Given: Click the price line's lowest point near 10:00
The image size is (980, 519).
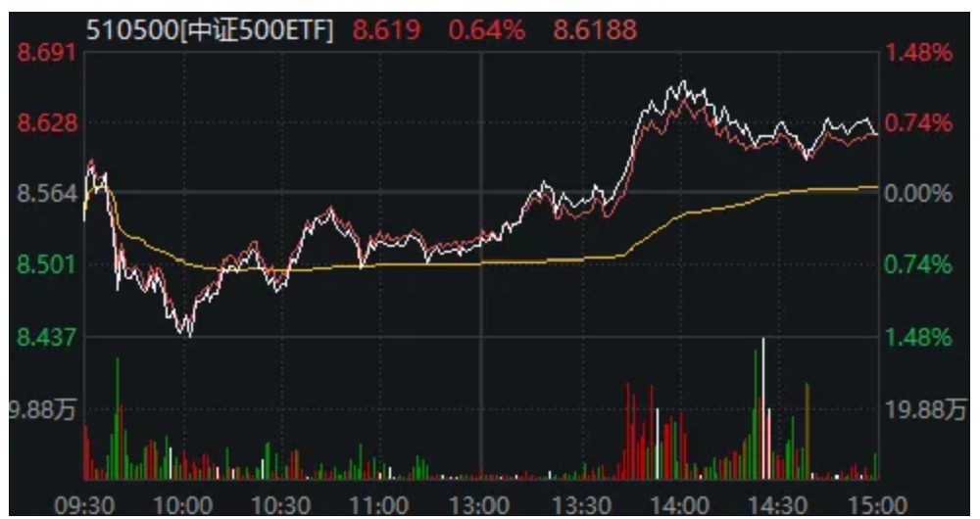Looking at the screenshot, I should [x=186, y=335].
